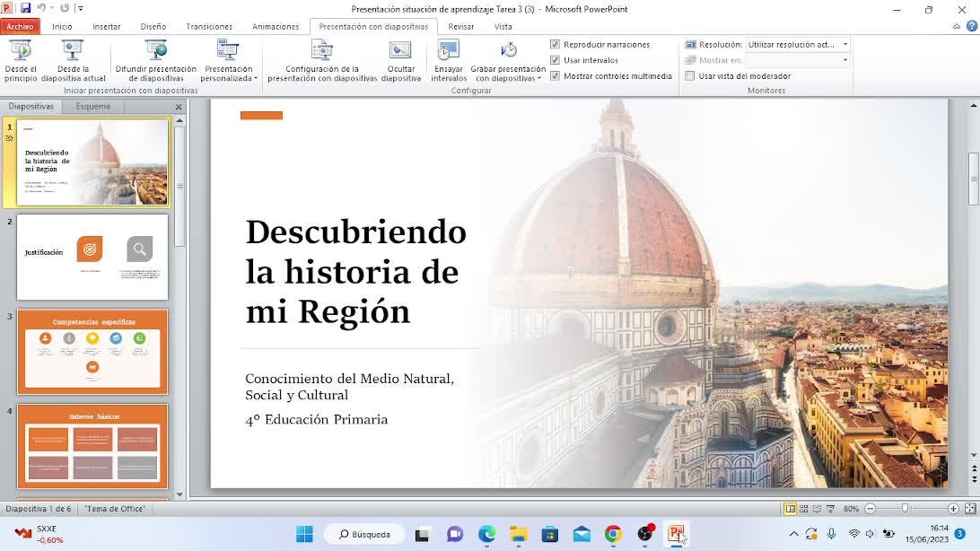
Task: Open the Esquema pane tab
Action: (93, 106)
